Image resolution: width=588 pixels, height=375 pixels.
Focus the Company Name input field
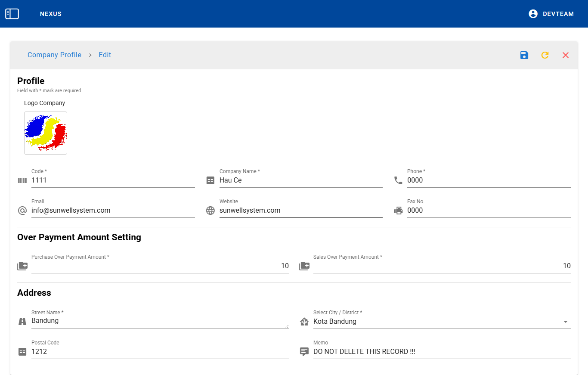(300, 180)
